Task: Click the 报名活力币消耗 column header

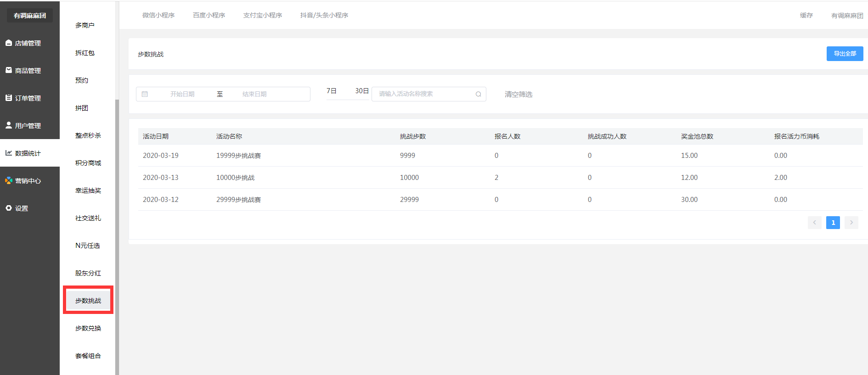Action: (797, 136)
